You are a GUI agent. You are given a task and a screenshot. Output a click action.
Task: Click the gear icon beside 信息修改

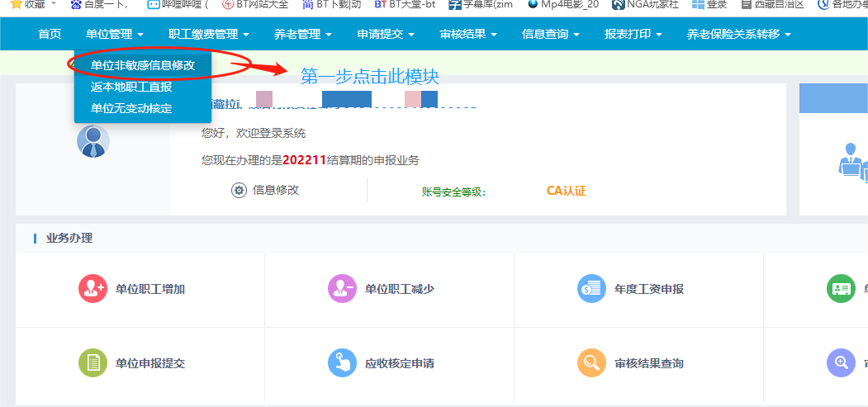pyautogui.click(x=239, y=191)
